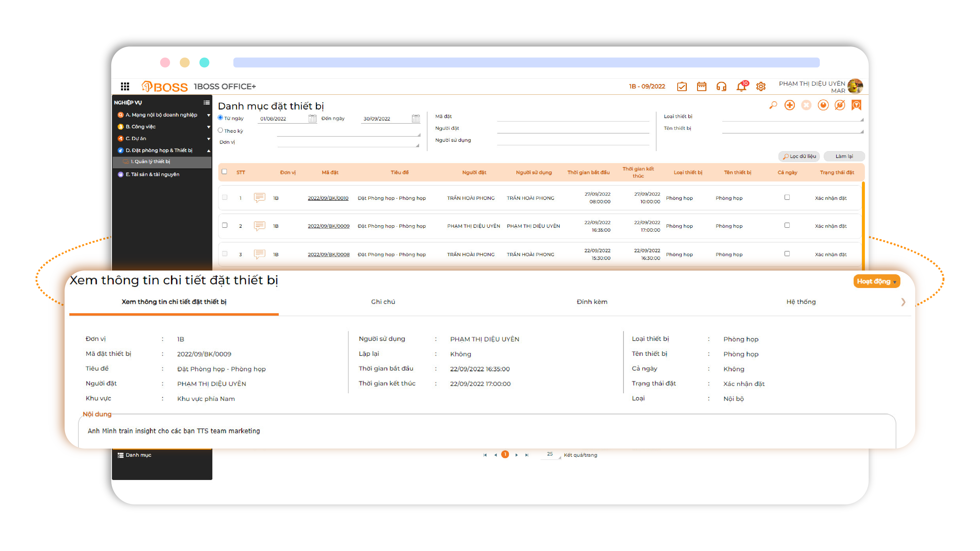
Task: Click the 'Lọc dữ liệu' button
Action: [x=799, y=156]
